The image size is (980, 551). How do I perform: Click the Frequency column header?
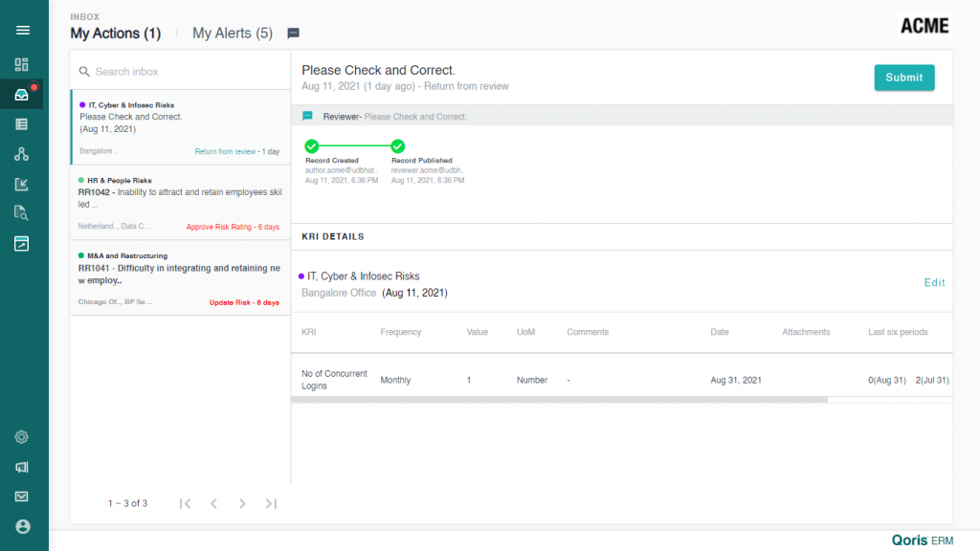[401, 332]
